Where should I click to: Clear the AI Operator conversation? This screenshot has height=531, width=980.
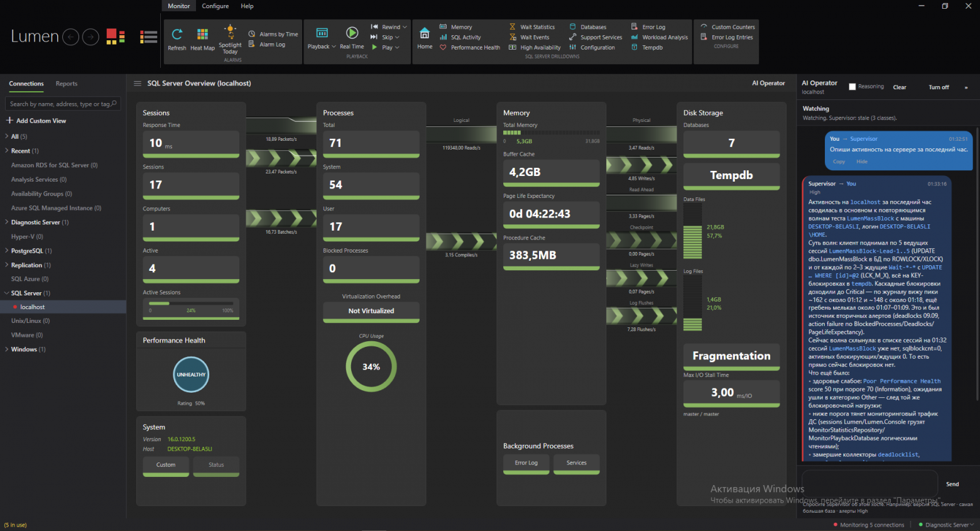(x=900, y=87)
